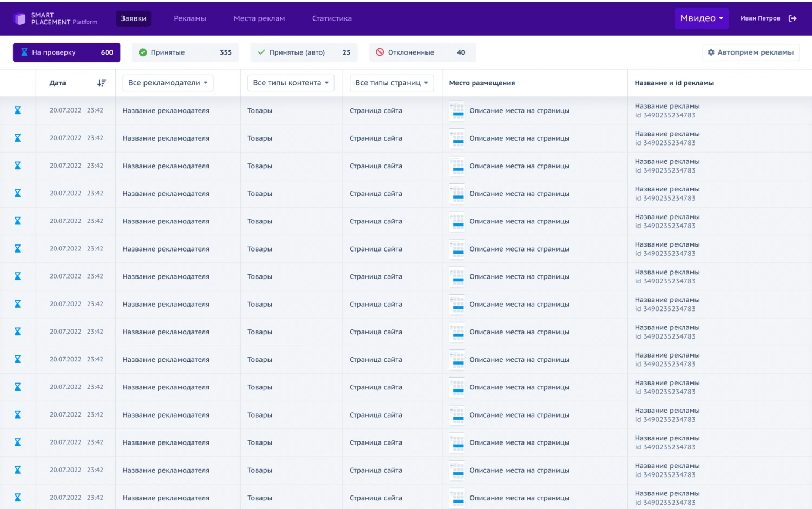Click the Автоприем рекламы button
The width and height of the screenshot is (812, 509).
coord(751,52)
